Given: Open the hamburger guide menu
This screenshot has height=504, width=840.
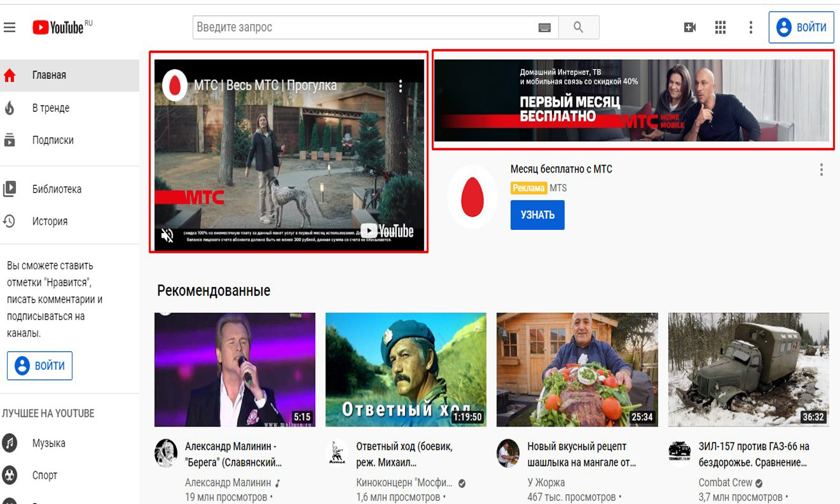Looking at the screenshot, I should coord(10,28).
